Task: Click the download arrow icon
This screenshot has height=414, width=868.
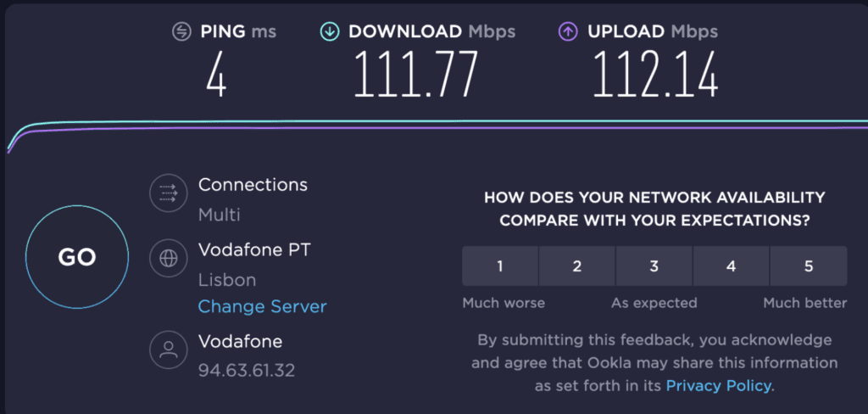Action: (x=329, y=32)
